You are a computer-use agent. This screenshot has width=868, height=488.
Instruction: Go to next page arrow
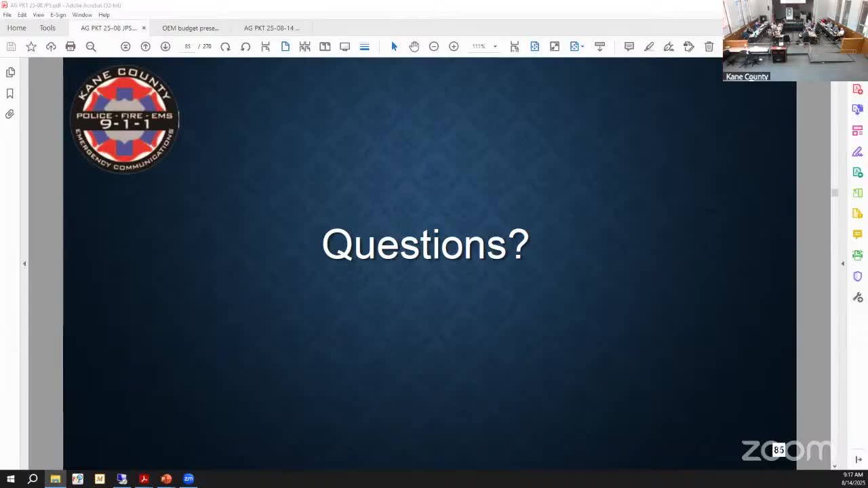point(165,46)
